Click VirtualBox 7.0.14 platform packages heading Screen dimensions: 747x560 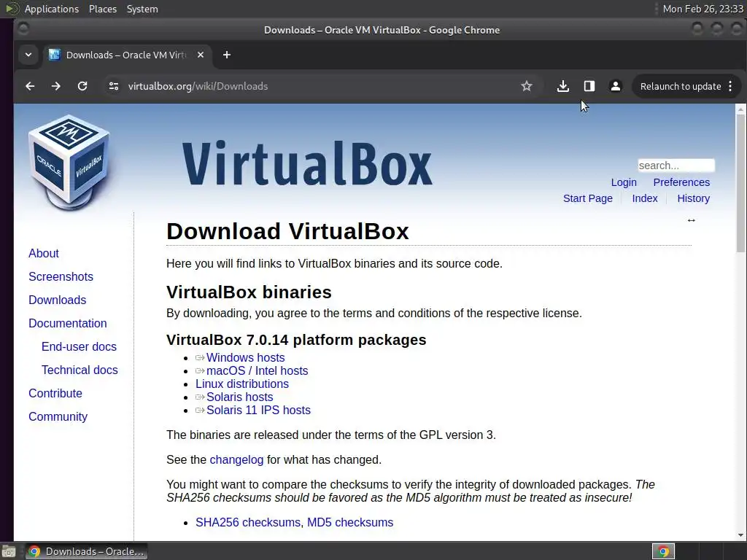pyautogui.click(x=296, y=340)
